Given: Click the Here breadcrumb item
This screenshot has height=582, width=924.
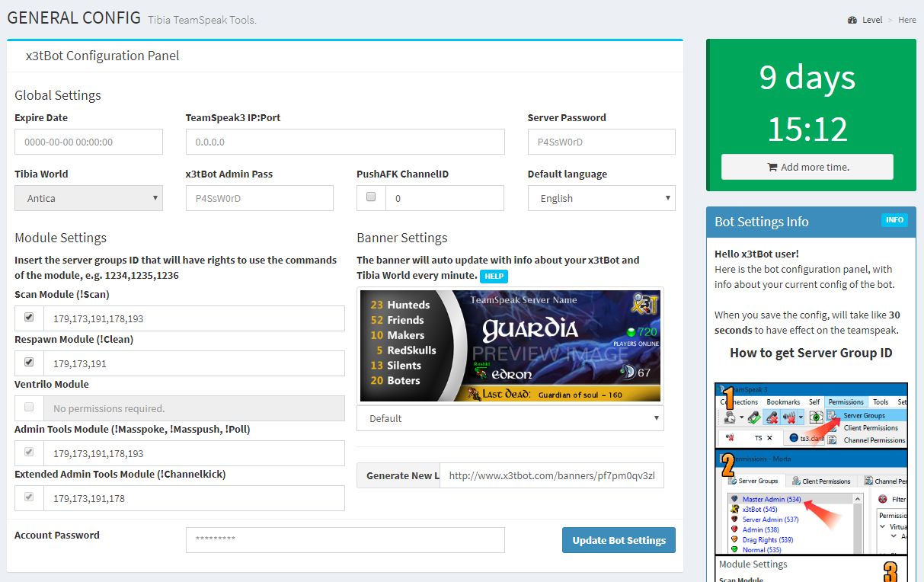Looking at the screenshot, I should pos(907,20).
